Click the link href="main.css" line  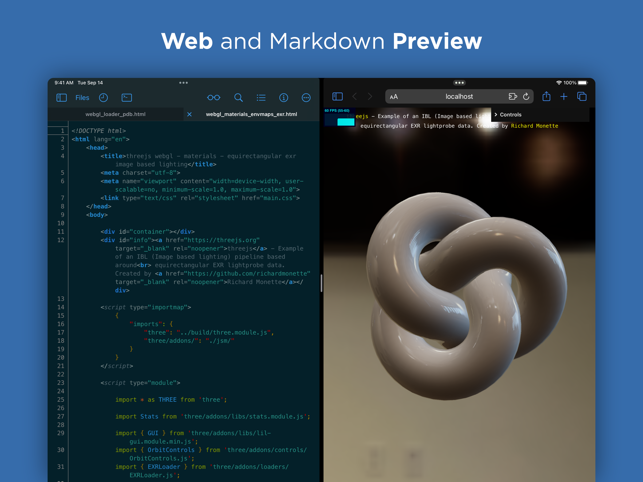pyautogui.click(x=200, y=198)
